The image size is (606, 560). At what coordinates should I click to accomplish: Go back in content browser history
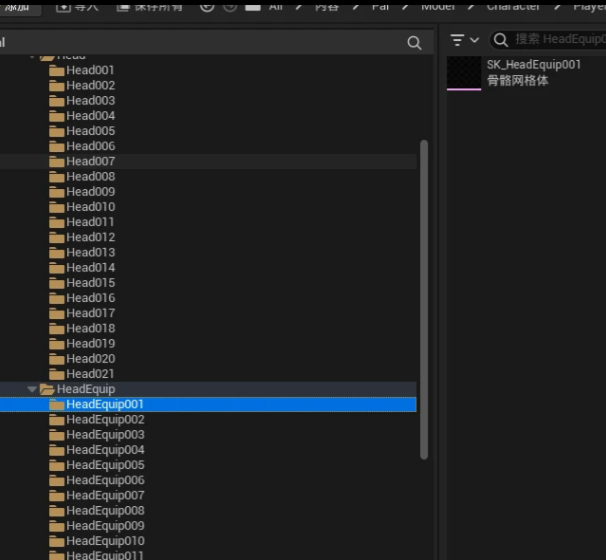click(x=207, y=7)
